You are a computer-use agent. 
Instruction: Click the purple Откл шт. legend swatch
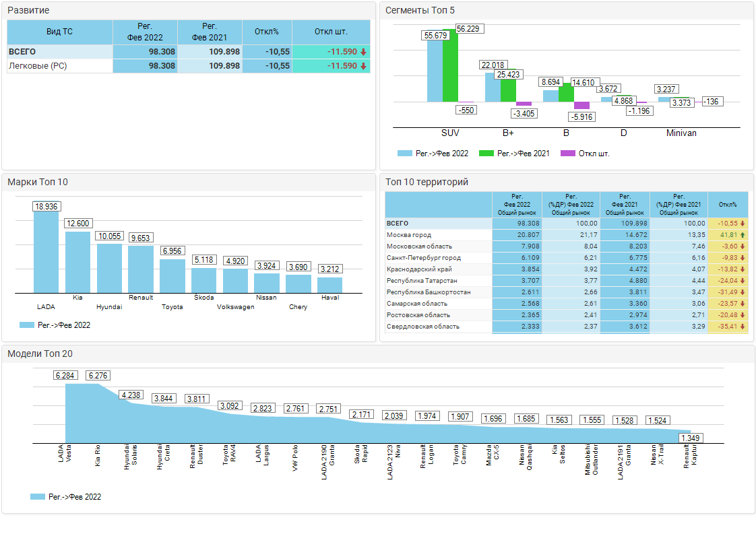pos(568,154)
